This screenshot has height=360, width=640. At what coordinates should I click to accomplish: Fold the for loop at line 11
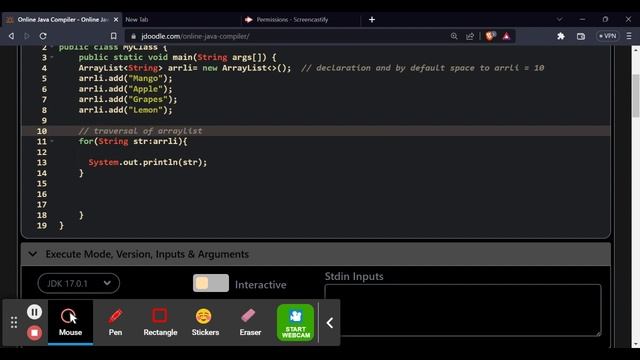(x=52, y=141)
